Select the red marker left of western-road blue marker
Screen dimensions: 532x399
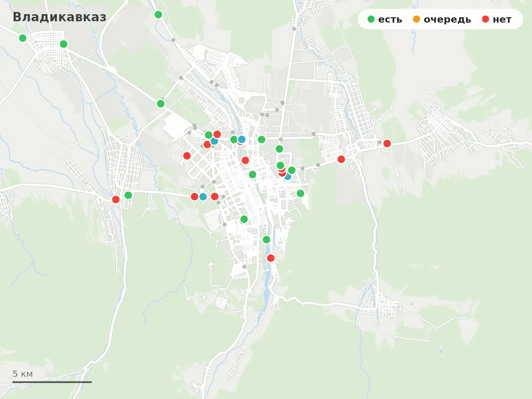[x=194, y=196]
